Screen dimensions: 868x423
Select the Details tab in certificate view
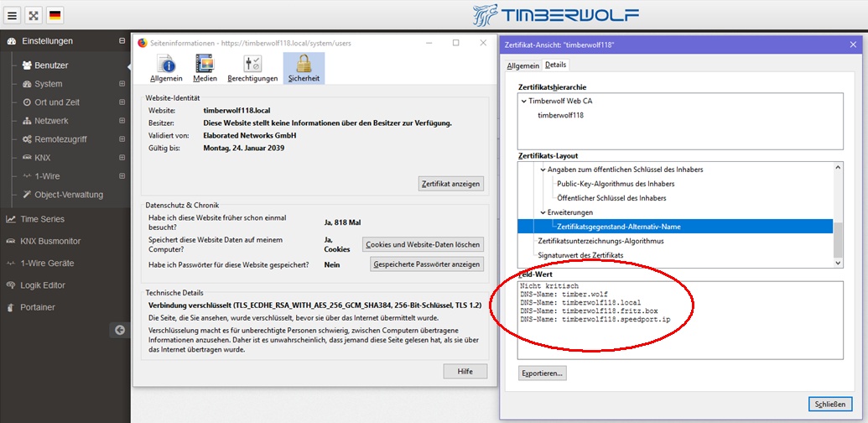[556, 65]
